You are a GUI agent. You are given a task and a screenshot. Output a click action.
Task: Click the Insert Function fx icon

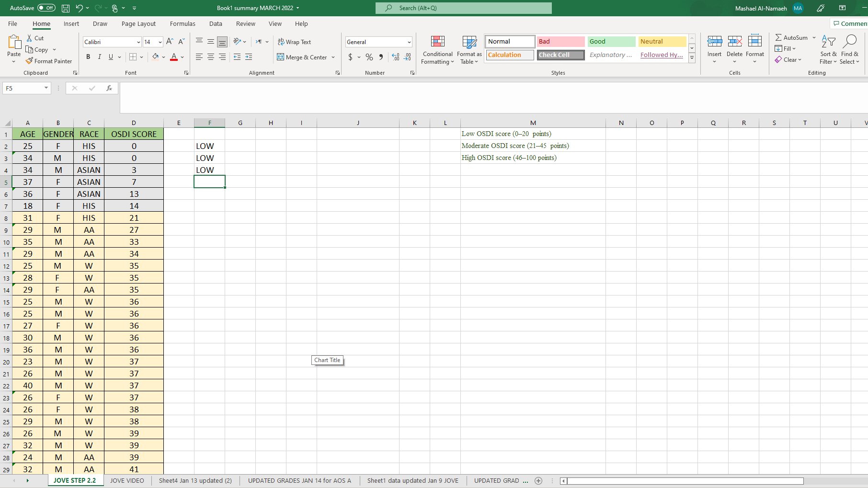tap(109, 88)
